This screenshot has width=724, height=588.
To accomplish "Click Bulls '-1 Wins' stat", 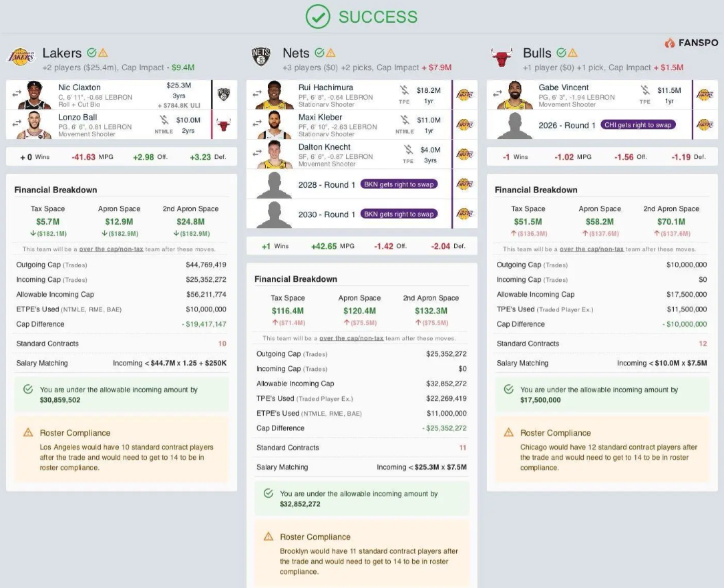I will [x=516, y=157].
